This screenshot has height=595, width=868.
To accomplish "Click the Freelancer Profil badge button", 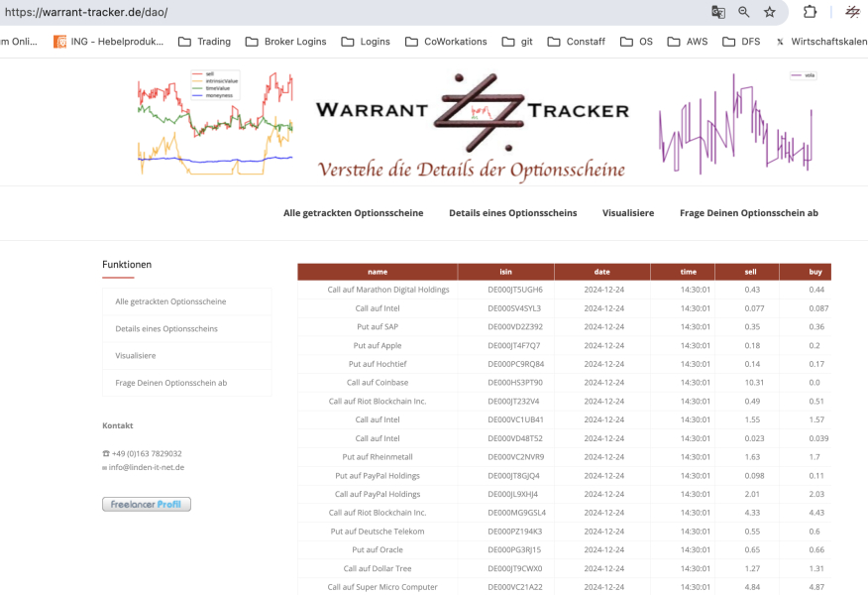I will [146, 505].
